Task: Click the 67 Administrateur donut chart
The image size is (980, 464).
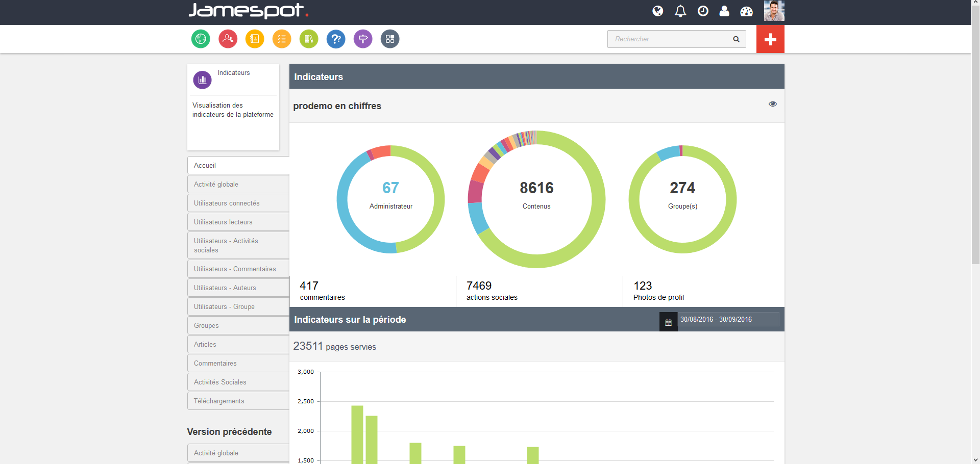Action: [x=390, y=199]
